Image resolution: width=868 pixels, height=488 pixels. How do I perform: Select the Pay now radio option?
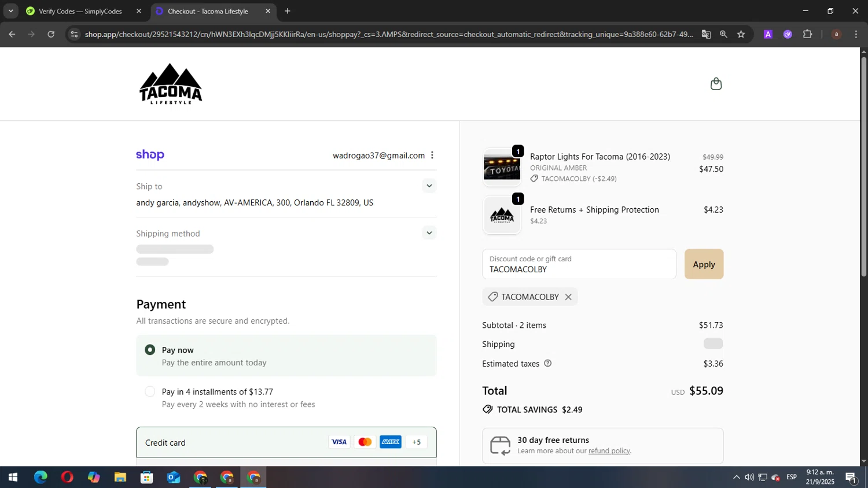(150, 350)
